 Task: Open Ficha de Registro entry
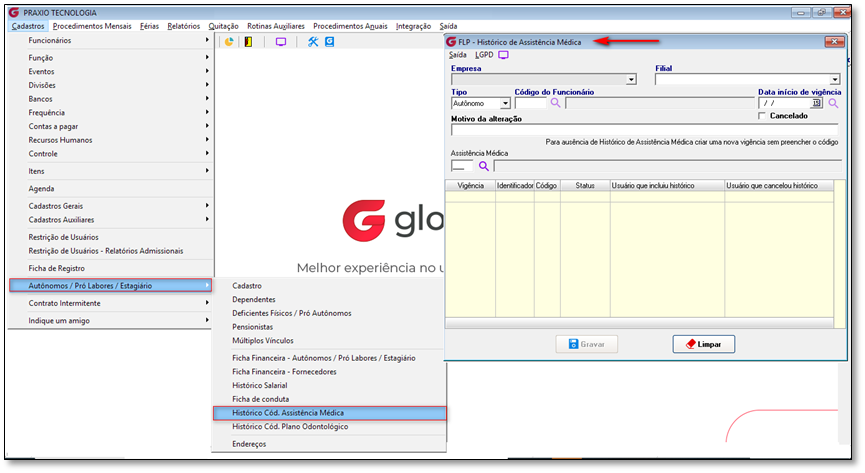57,268
